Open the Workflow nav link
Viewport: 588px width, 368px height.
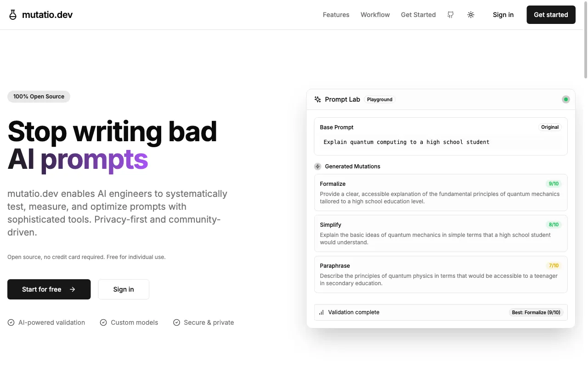pos(375,15)
